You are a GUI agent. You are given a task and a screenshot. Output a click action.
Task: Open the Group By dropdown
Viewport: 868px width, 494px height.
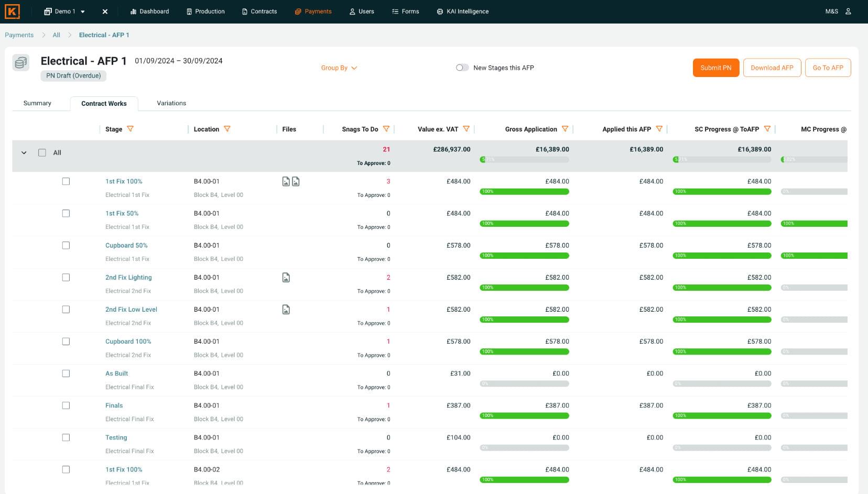[x=339, y=68]
